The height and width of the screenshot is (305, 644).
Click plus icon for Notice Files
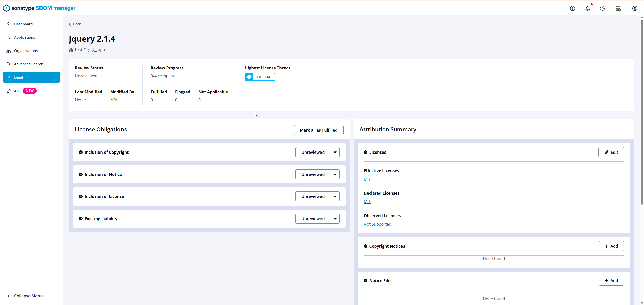[x=607, y=281]
